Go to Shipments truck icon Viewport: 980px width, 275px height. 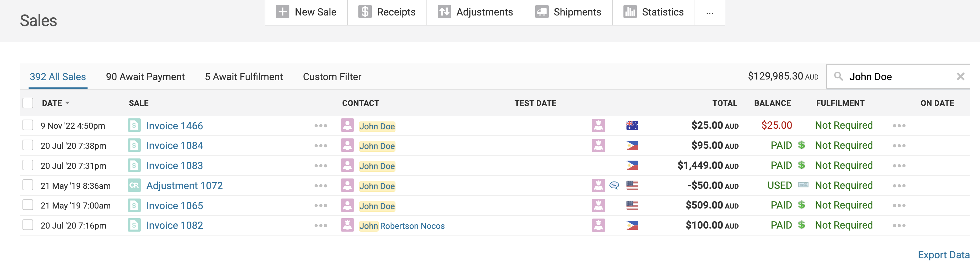point(541,12)
